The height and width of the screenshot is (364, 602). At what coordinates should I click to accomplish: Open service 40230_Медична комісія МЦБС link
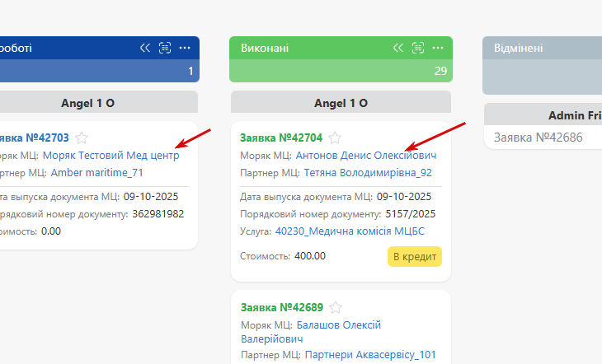click(x=350, y=232)
